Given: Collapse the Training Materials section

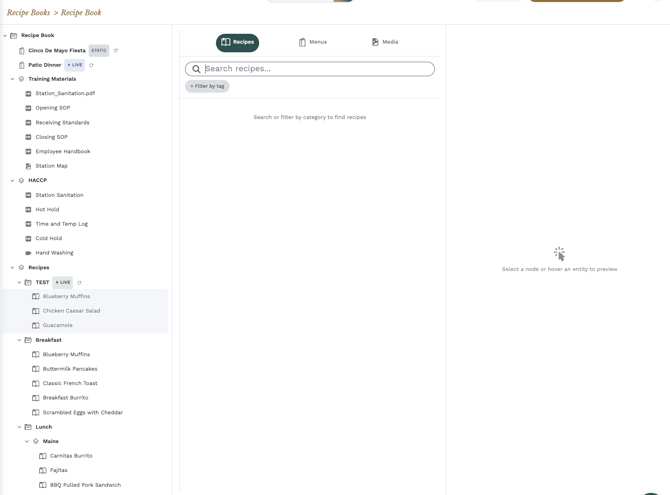Looking at the screenshot, I should tap(12, 79).
